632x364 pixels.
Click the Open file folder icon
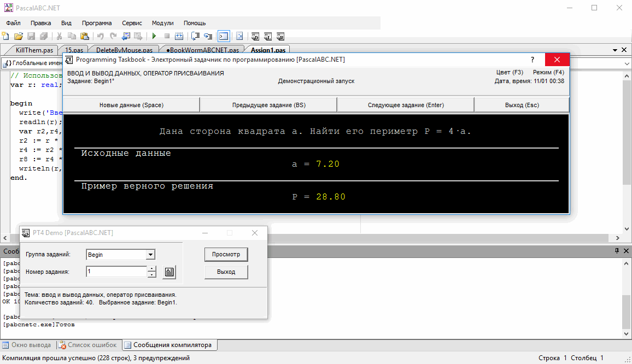(18, 36)
